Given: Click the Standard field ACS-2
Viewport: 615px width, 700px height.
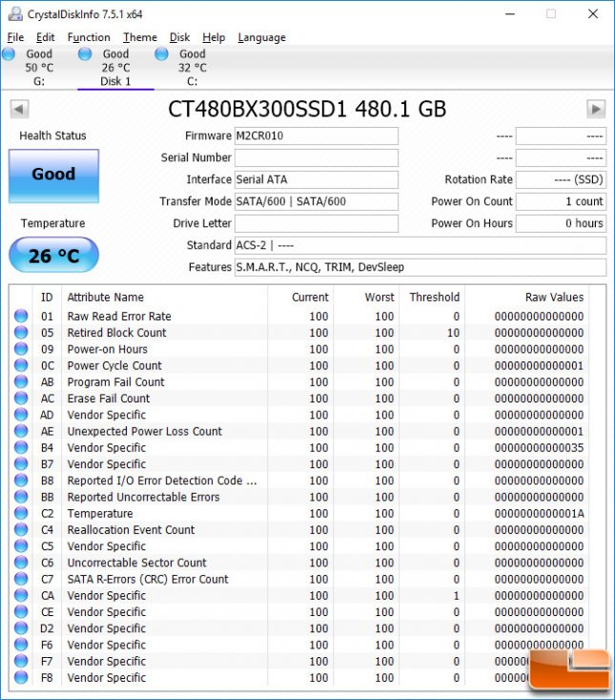Looking at the screenshot, I should coord(420,245).
